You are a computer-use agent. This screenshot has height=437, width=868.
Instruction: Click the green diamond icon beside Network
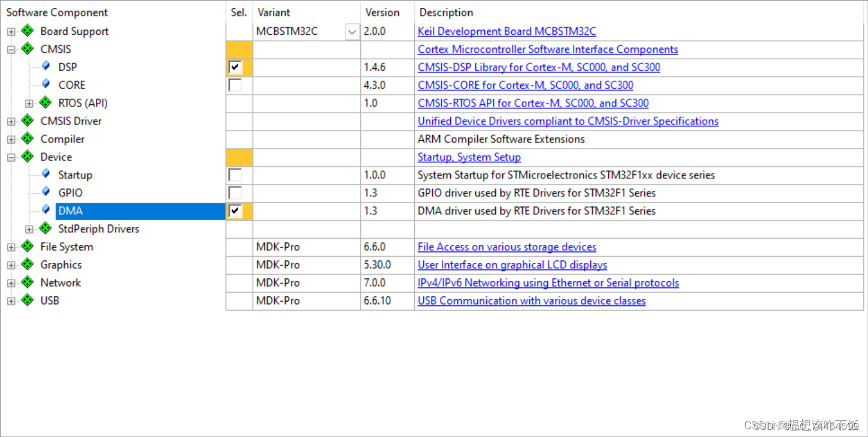(x=28, y=282)
